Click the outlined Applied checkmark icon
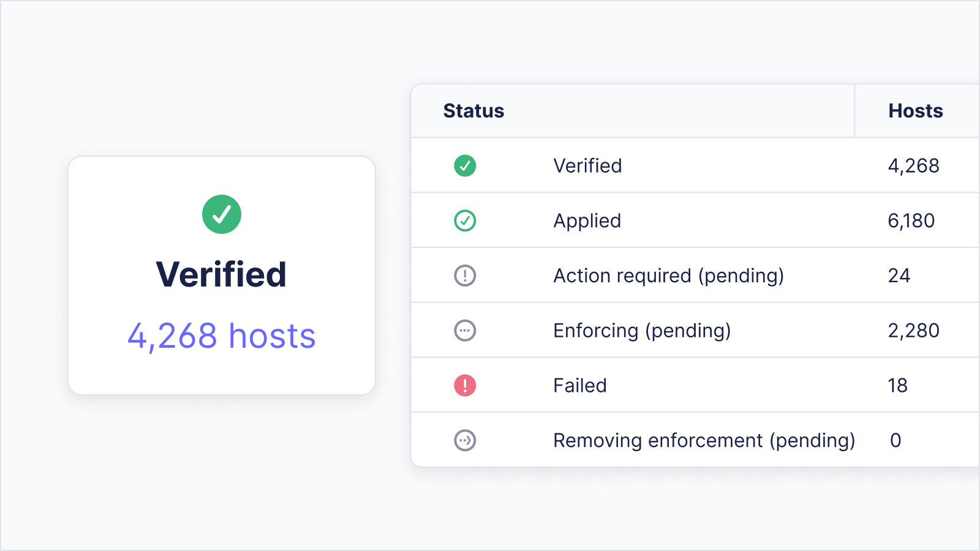This screenshot has height=551, width=980. point(465,220)
